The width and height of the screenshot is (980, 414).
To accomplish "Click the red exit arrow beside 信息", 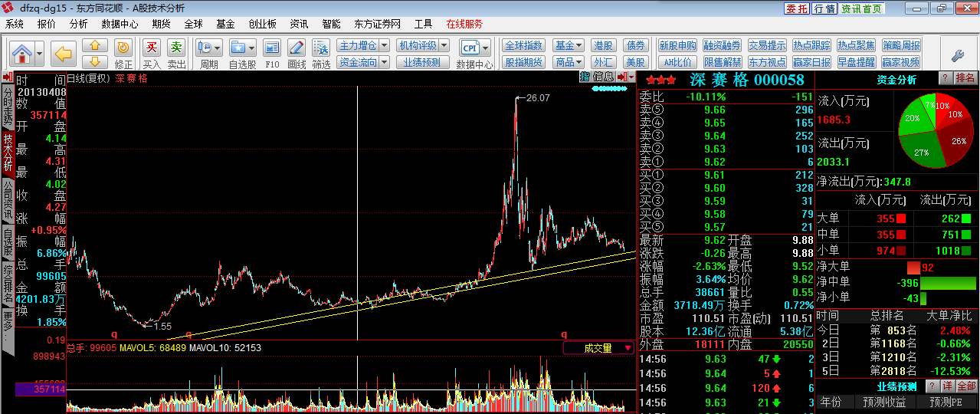I will pos(621,77).
